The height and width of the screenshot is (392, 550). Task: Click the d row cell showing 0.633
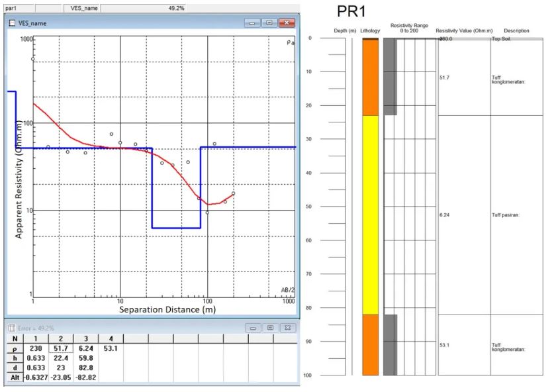(36, 367)
